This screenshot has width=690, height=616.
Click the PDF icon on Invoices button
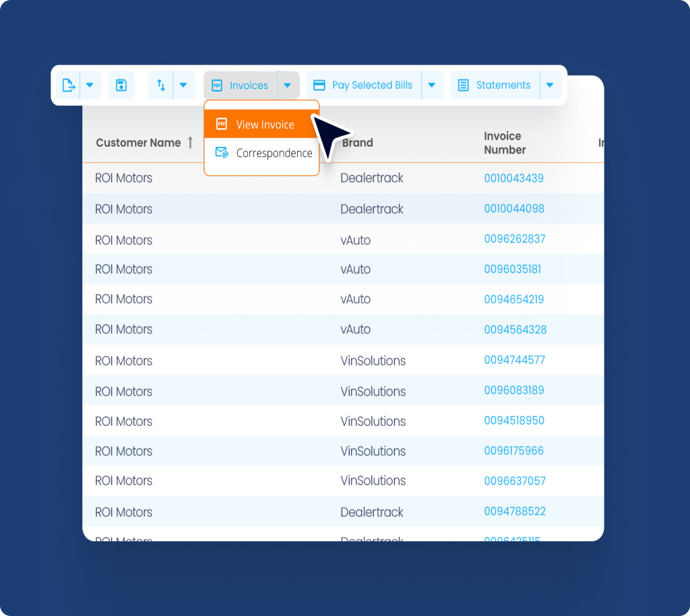click(x=216, y=86)
